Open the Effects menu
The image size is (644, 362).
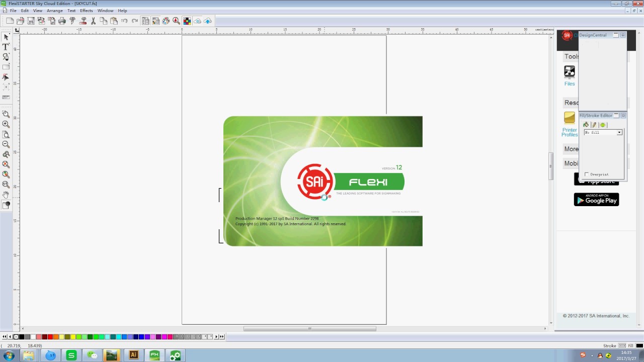[x=86, y=11]
